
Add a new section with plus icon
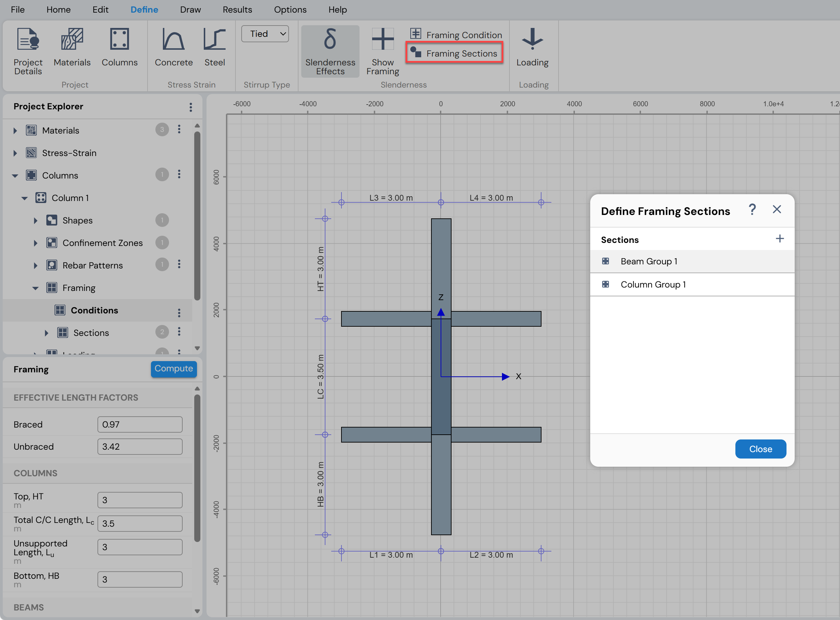pos(780,239)
